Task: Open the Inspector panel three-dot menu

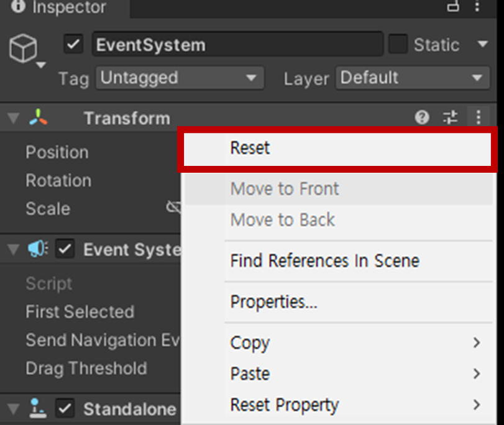Action: click(x=477, y=6)
